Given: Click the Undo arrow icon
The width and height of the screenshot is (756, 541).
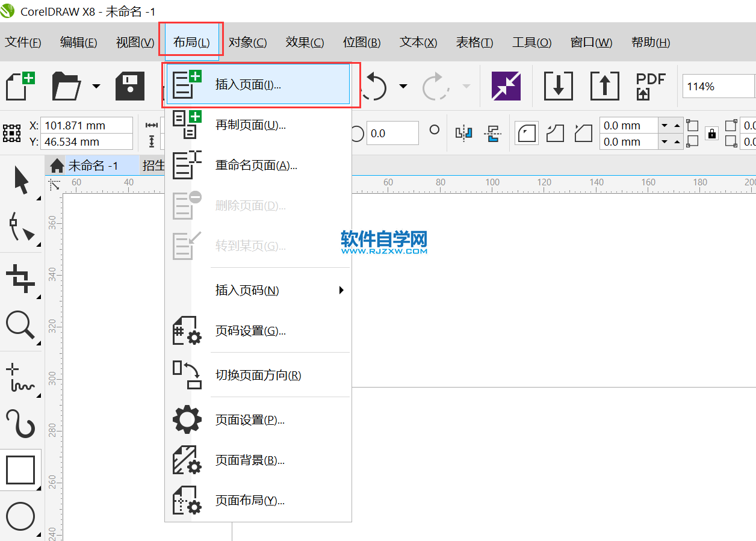Looking at the screenshot, I should 376,86.
